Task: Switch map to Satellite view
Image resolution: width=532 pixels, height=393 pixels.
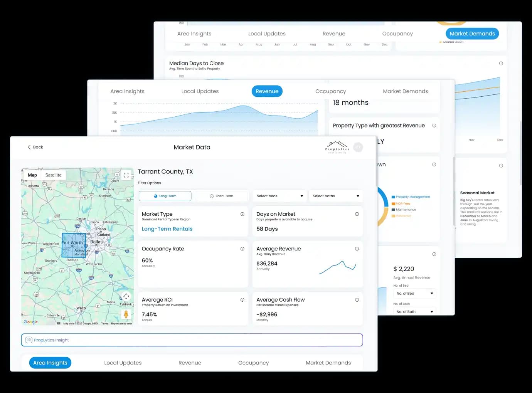Action: [53, 175]
